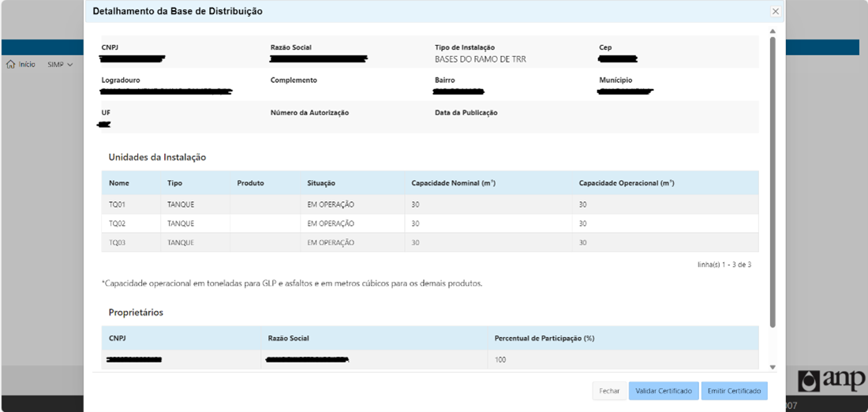Click Percentual de Participação column header
868x412 pixels.
[x=544, y=339]
